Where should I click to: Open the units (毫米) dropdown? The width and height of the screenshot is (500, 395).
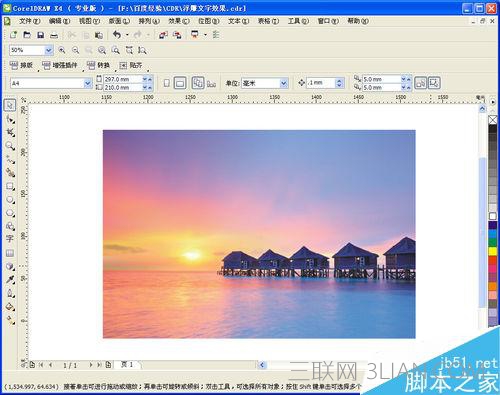coord(284,83)
